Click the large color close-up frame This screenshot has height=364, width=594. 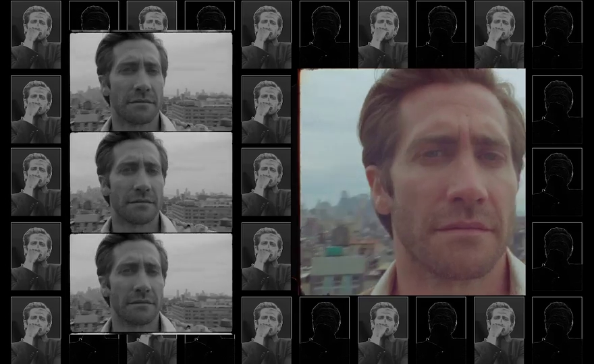click(412, 182)
